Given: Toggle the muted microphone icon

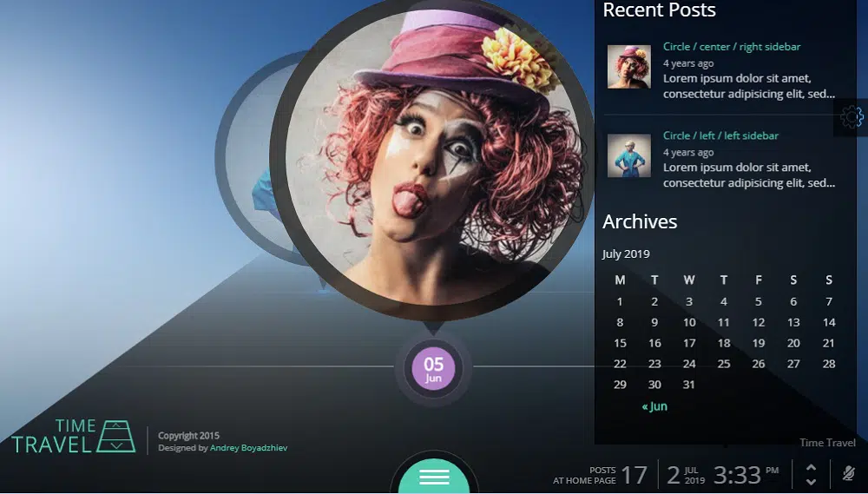Looking at the screenshot, I should [848, 474].
